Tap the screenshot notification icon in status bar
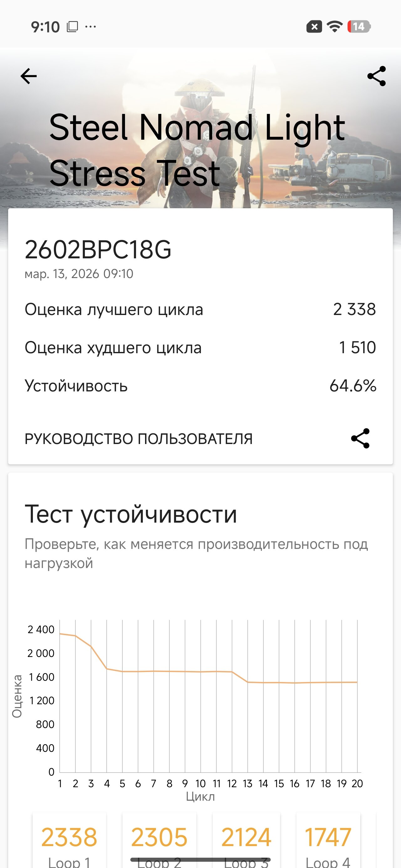The width and height of the screenshot is (401, 868). tap(72, 27)
